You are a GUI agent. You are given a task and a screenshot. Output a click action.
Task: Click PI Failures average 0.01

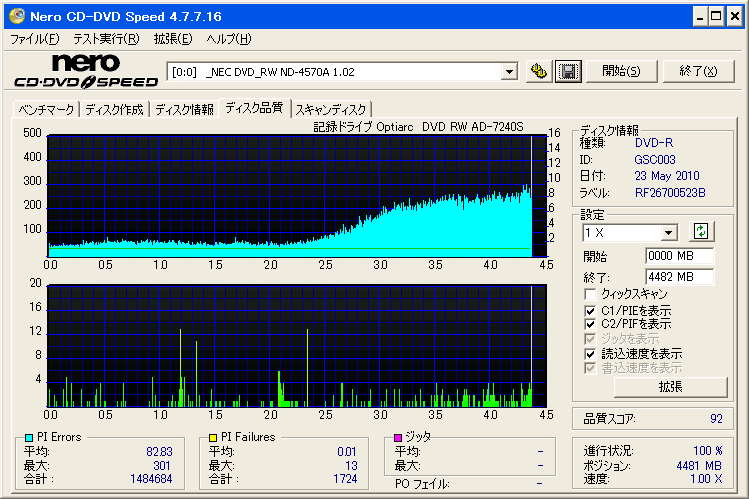tap(347, 452)
